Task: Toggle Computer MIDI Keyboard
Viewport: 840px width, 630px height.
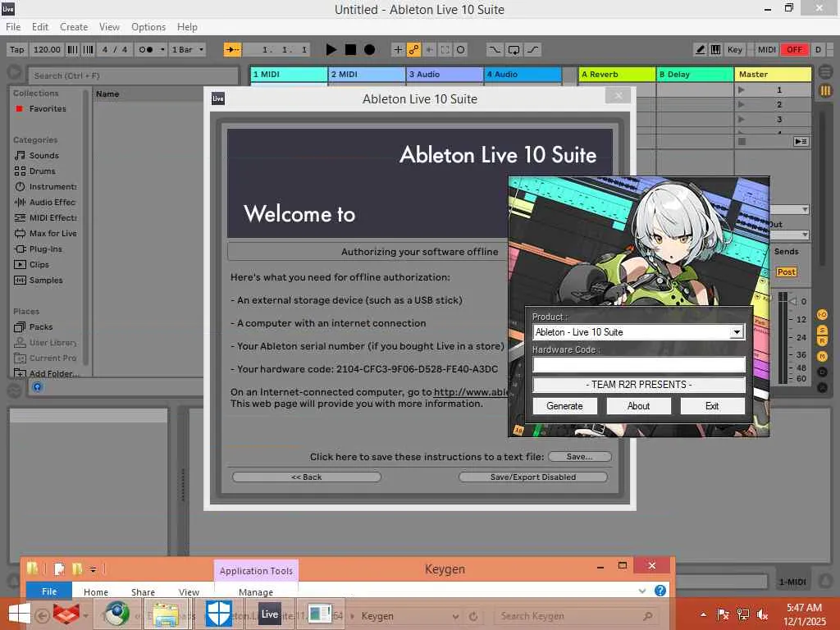Action: 715,50
